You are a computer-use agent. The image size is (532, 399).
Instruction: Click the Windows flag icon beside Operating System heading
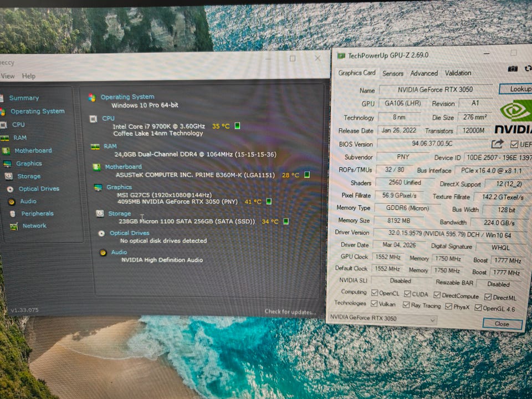[91, 98]
